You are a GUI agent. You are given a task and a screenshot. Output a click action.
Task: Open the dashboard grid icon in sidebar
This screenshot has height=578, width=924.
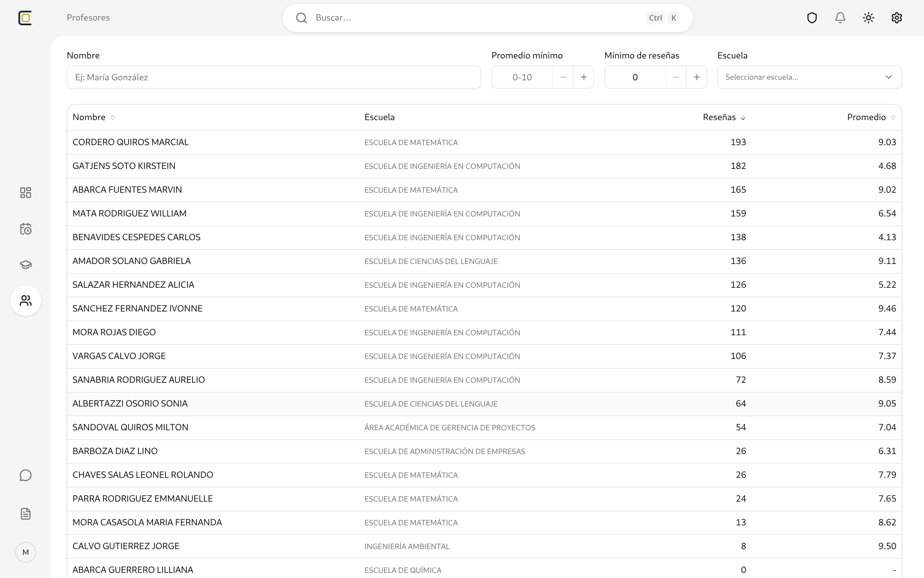[26, 193]
